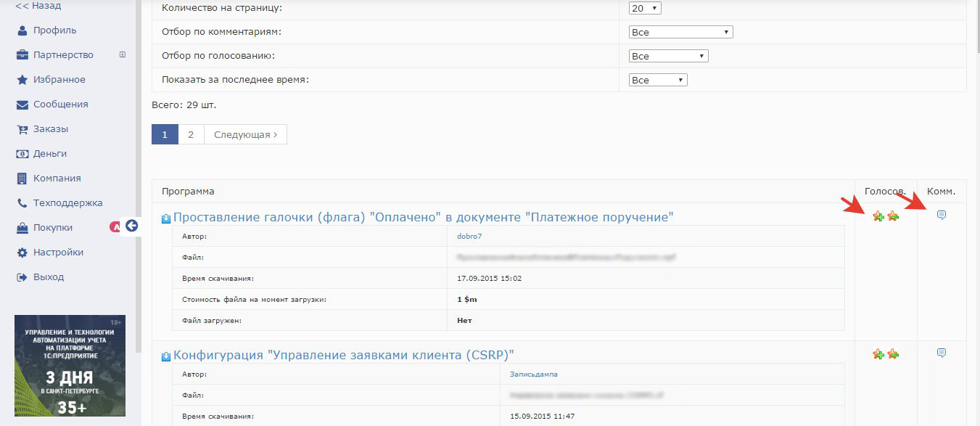The height and width of the screenshot is (426, 980).
Task: Click the "Всего: 29 шт." text
Action: click(184, 105)
